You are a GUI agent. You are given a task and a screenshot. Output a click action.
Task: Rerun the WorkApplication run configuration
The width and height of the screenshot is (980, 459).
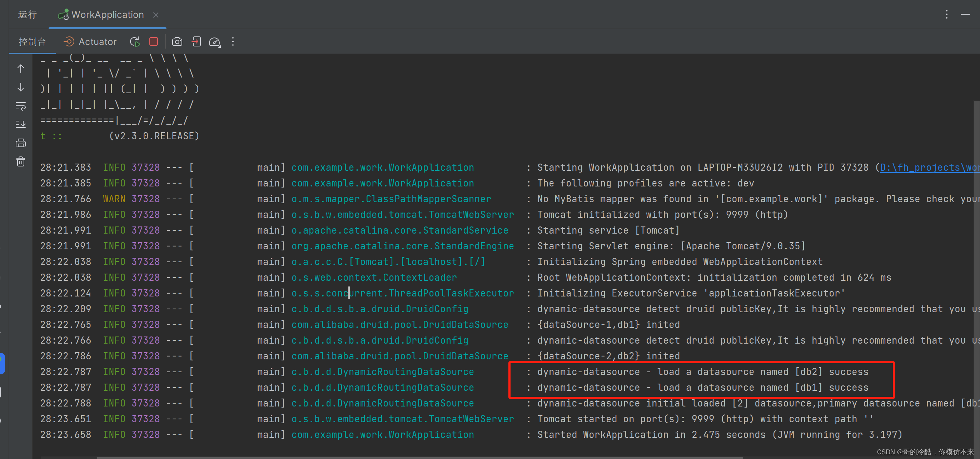(134, 41)
